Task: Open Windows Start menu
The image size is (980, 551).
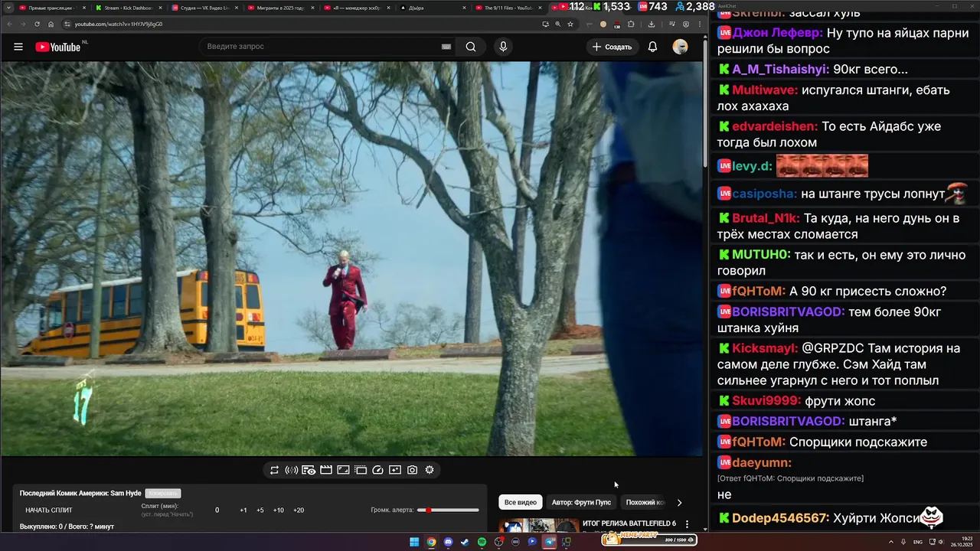Action: [414, 542]
